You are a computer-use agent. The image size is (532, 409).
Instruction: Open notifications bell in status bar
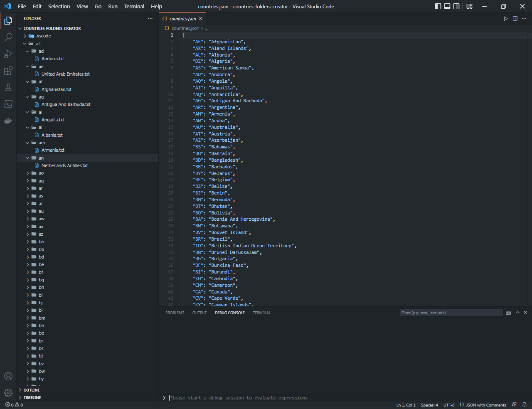(x=525, y=405)
